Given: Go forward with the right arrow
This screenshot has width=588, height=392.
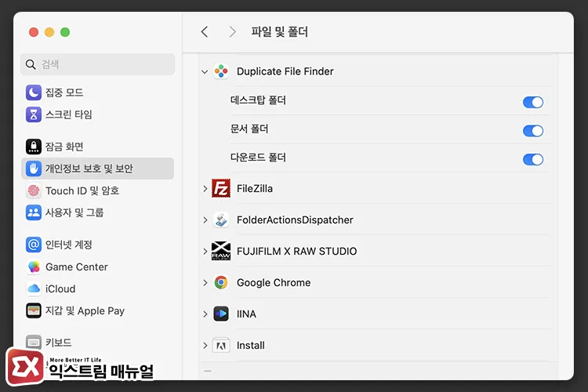Looking at the screenshot, I should pyautogui.click(x=233, y=32).
